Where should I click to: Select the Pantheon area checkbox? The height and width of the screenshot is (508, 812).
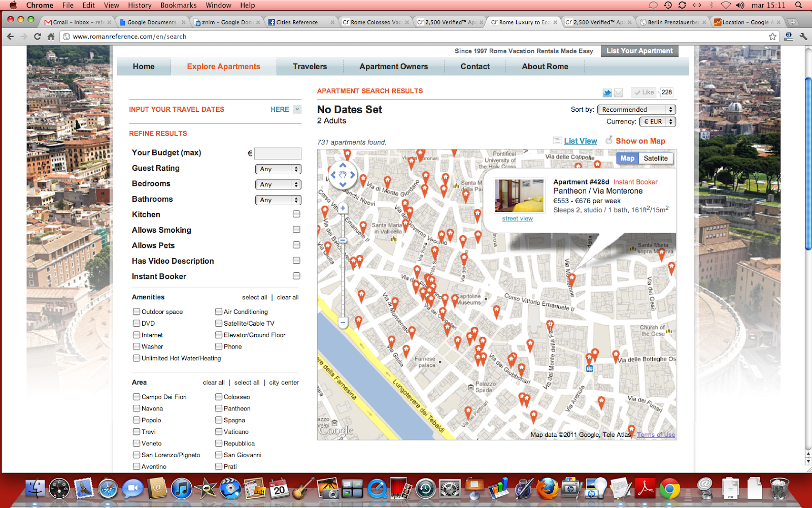tap(218, 408)
